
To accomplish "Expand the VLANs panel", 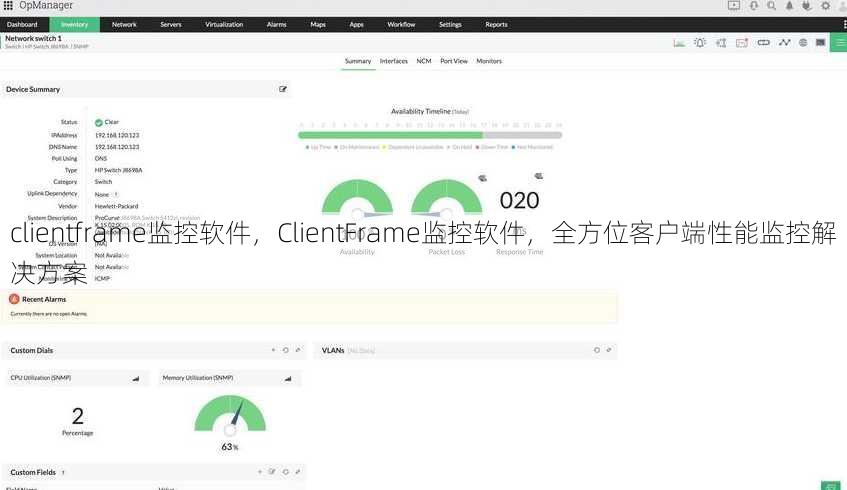I will [609, 350].
